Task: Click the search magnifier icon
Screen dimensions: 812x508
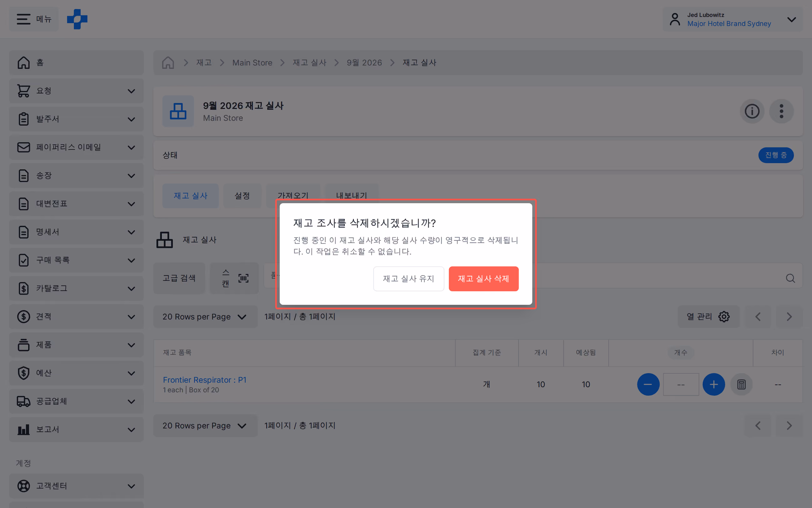Action: [x=790, y=278]
